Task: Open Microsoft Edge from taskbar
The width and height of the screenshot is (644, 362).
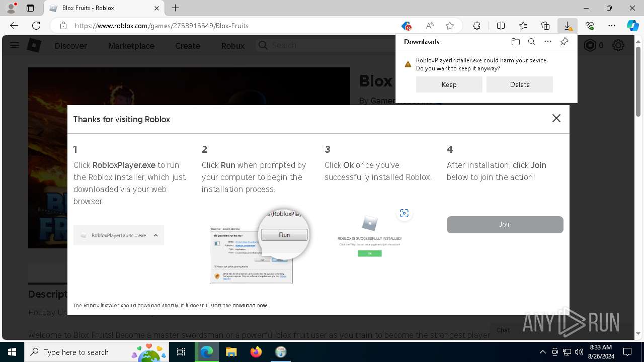Action: click(207, 352)
